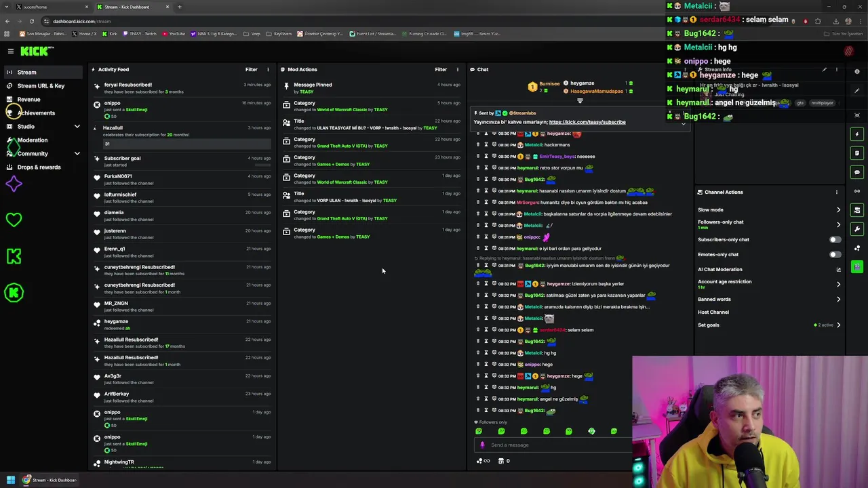Toggle the chat bubble panel icon

coord(857,172)
